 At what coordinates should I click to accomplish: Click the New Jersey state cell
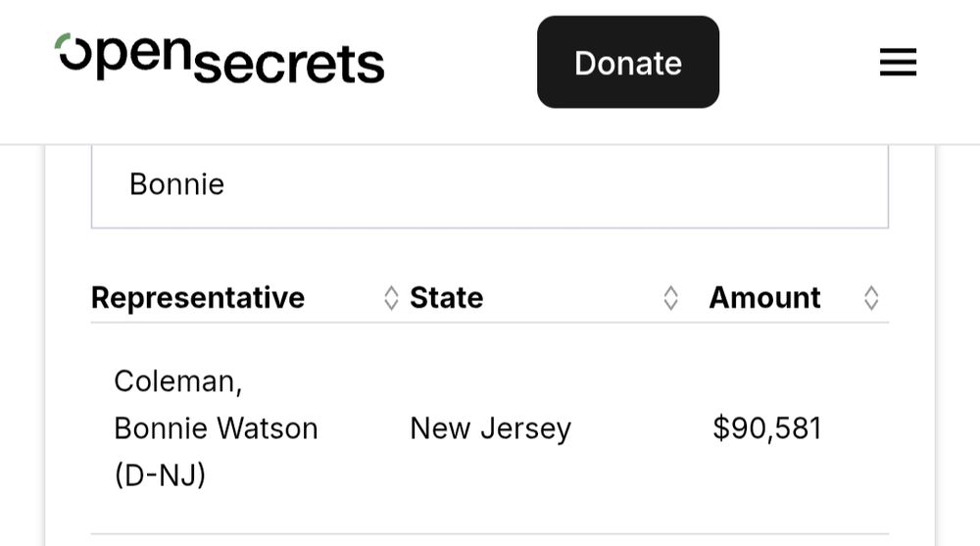(x=491, y=429)
